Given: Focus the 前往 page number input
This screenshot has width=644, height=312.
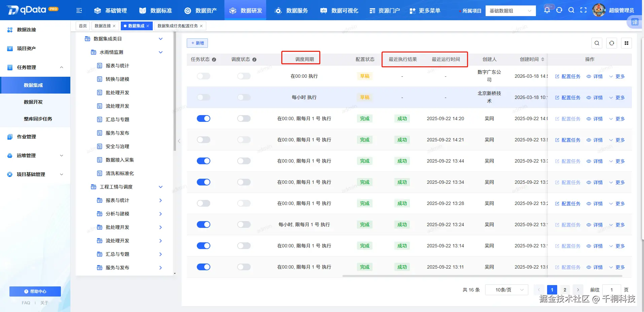Looking at the screenshot, I should point(612,290).
